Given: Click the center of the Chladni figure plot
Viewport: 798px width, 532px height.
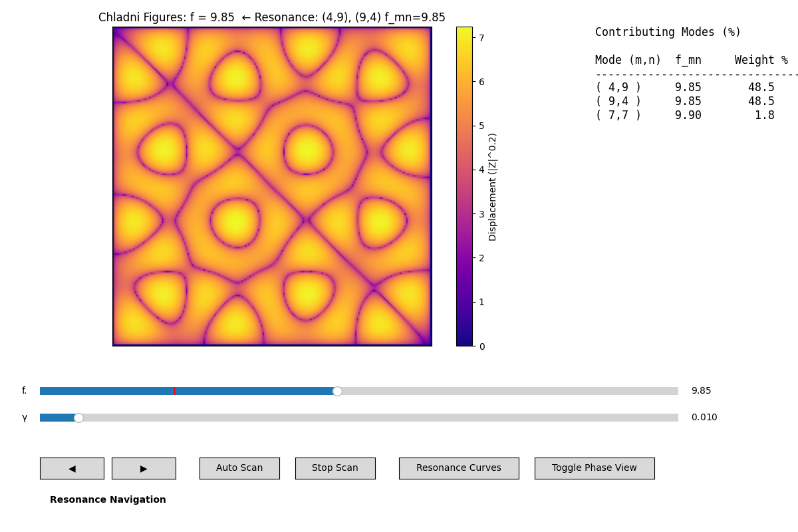Looking at the screenshot, I should 272,186.
